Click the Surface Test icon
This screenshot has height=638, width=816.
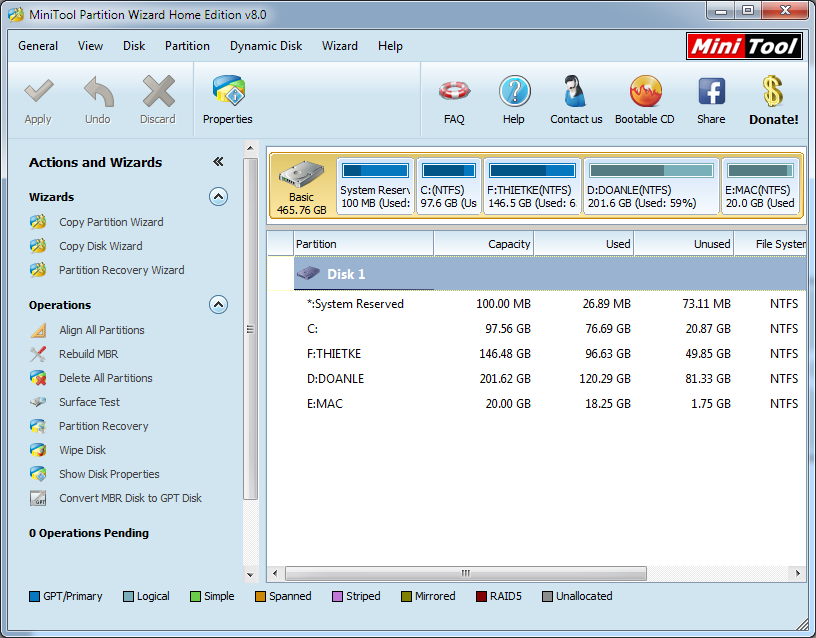(38, 402)
